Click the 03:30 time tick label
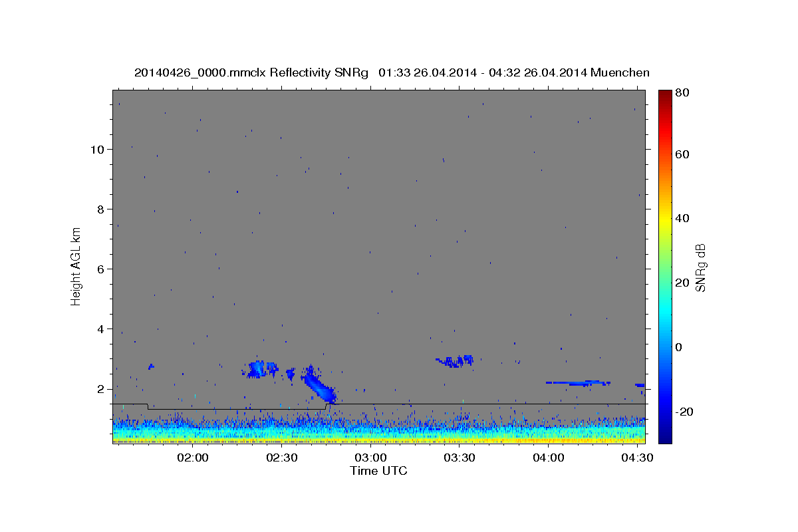The width and height of the screenshot is (798, 532). (x=459, y=458)
